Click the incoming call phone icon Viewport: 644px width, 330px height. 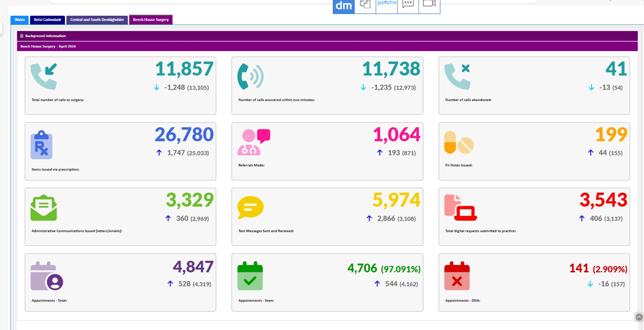point(44,76)
